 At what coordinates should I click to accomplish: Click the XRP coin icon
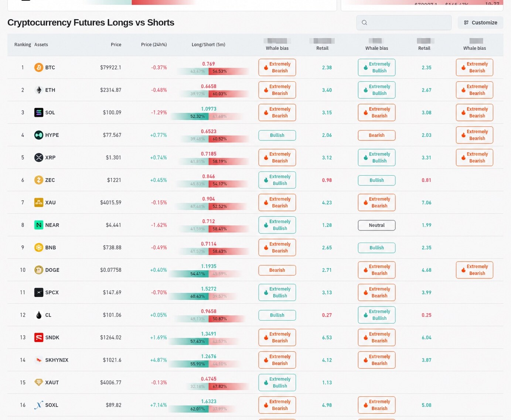point(39,157)
